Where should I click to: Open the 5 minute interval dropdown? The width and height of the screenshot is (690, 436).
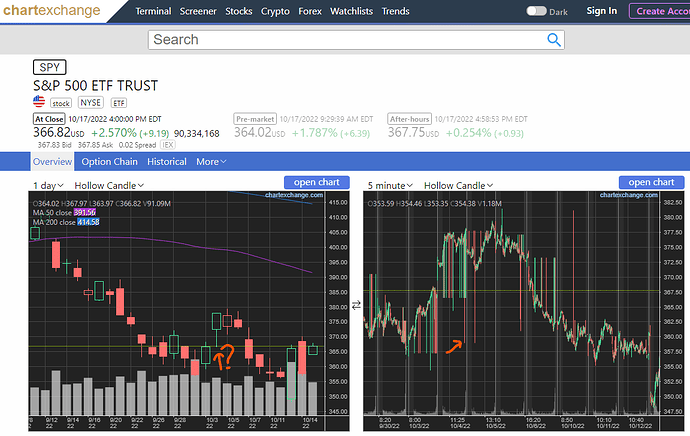click(x=390, y=186)
